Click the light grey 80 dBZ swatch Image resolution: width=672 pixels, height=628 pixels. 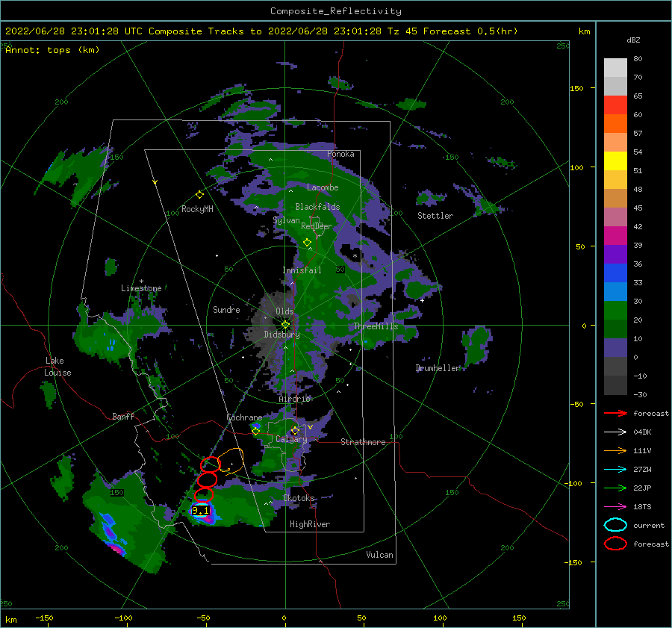tap(615, 67)
